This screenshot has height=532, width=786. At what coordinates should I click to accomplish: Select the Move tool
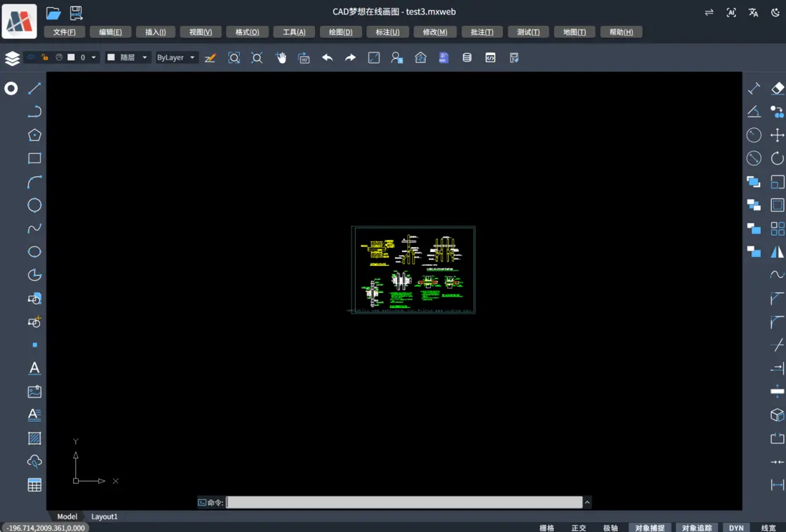click(x=777, y=135)
